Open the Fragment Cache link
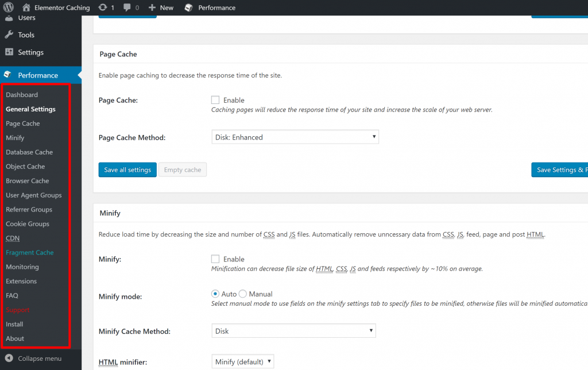The height and width of the screenshot is (370, 588). click(30, 253)
